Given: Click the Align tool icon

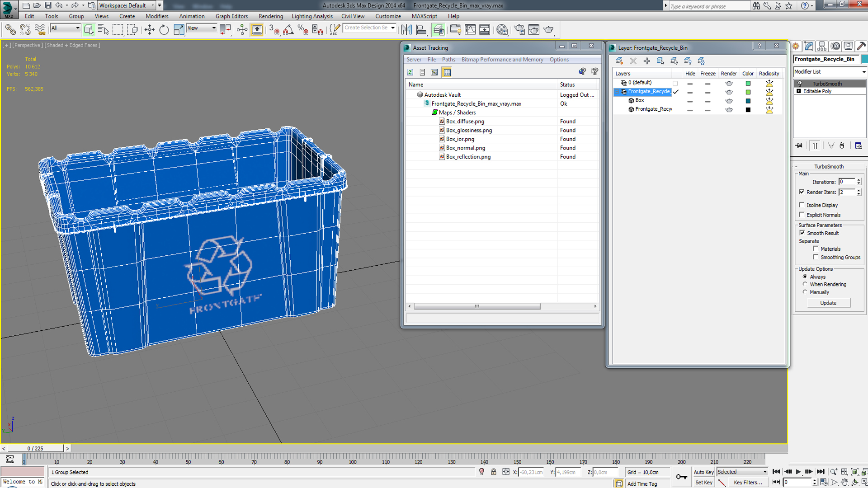Looking at the screenshot, I should coord(421,30).
